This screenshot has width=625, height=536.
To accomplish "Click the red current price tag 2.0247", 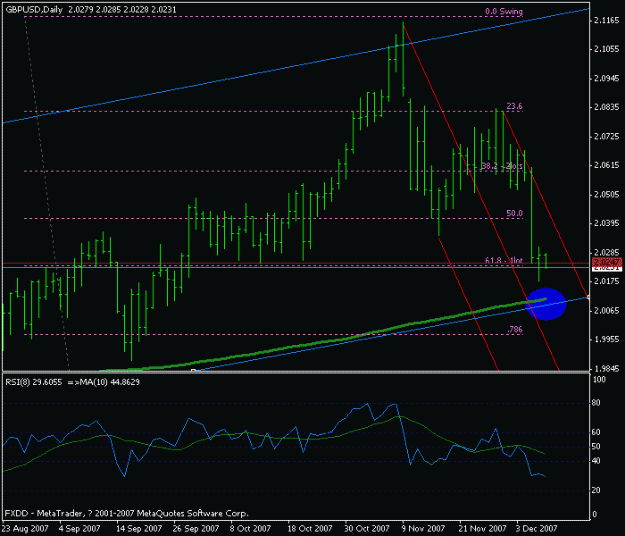I will (607, 263).
